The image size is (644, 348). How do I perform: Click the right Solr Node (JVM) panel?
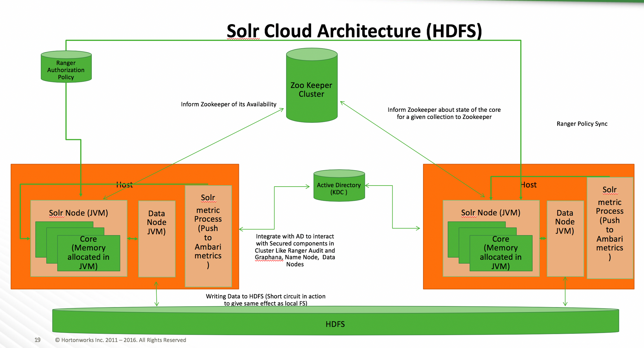490,213
